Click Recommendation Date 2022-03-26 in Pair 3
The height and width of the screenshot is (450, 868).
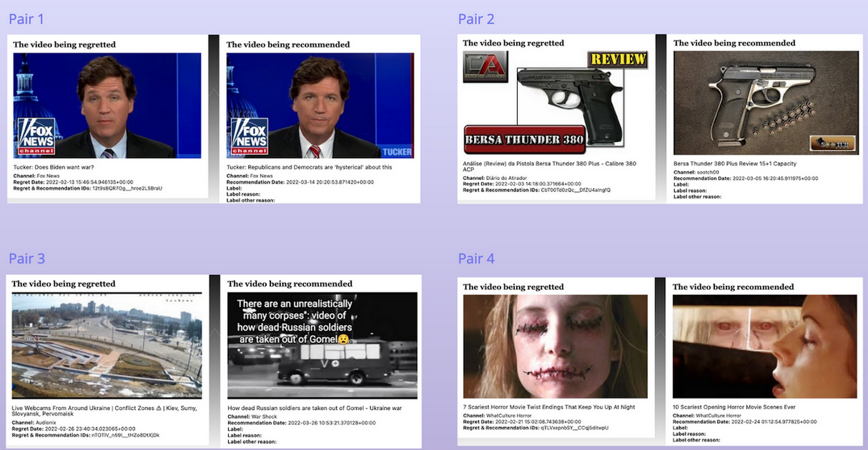pyautogui.click(x=302, y=422)
